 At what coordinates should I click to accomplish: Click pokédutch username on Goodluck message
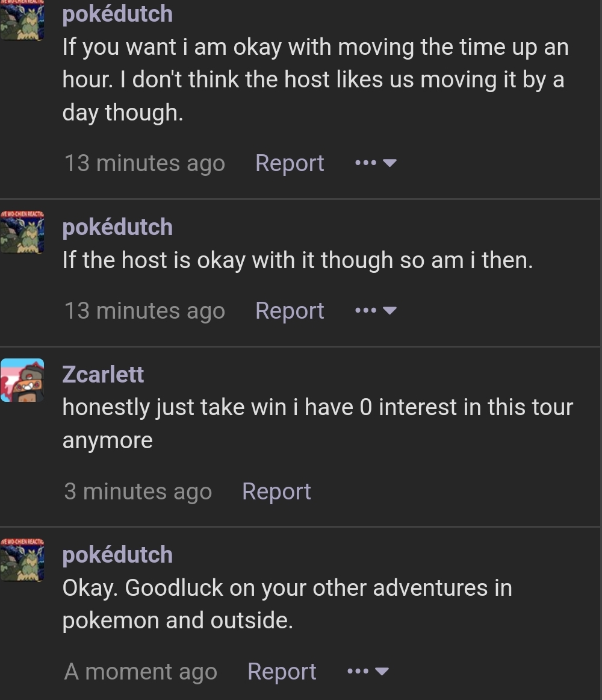pyautogui.click(x=117, y=554)
